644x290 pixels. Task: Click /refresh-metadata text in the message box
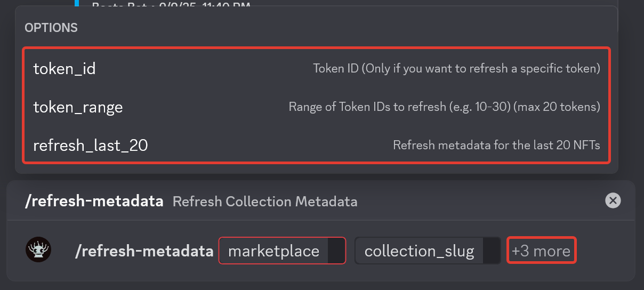[x=144, y=251]
